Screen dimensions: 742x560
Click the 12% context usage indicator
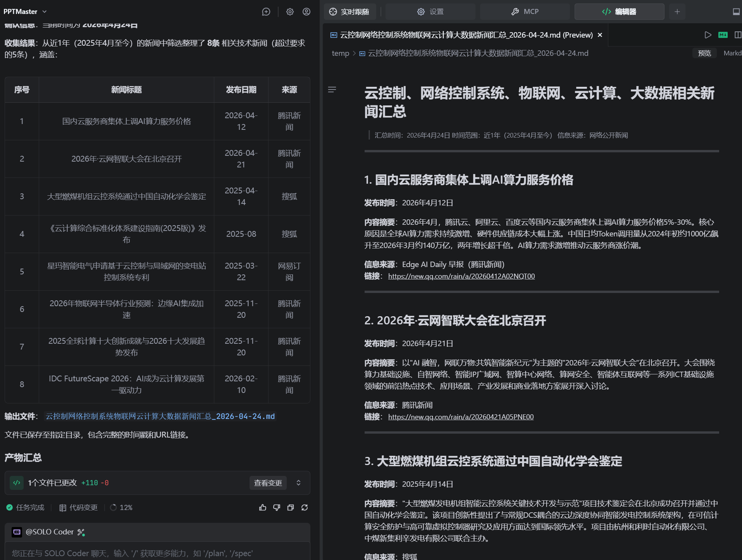(121, 508)
